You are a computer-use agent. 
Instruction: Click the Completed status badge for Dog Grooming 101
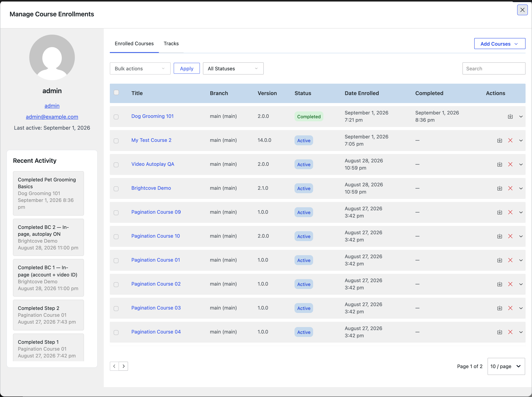click(309, 117)
